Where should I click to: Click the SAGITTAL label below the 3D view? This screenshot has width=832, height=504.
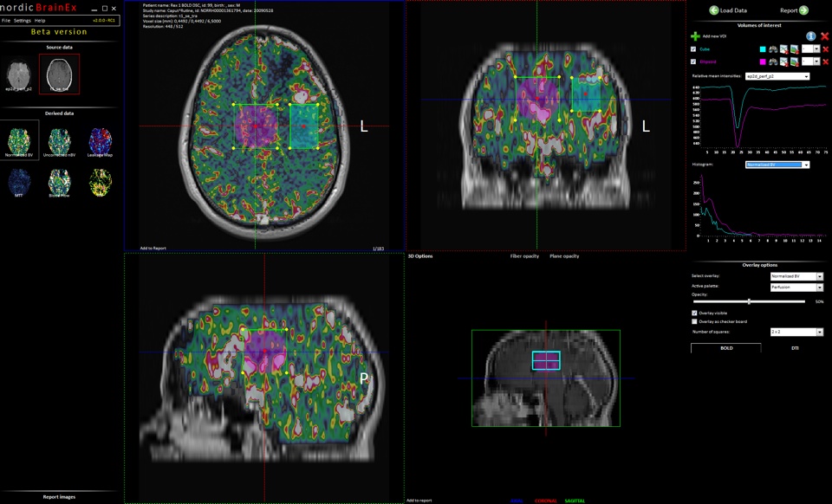575,501
